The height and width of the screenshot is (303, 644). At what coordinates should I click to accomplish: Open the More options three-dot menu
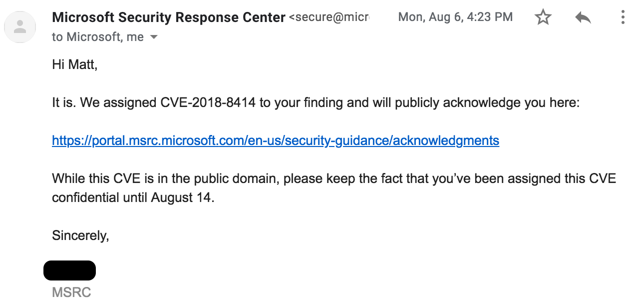pyautogui.click(x=623, y=18)
